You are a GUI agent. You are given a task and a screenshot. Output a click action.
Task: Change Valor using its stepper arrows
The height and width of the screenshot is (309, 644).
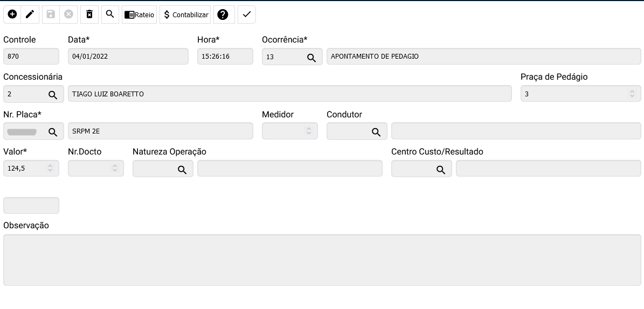click(50, 168)
